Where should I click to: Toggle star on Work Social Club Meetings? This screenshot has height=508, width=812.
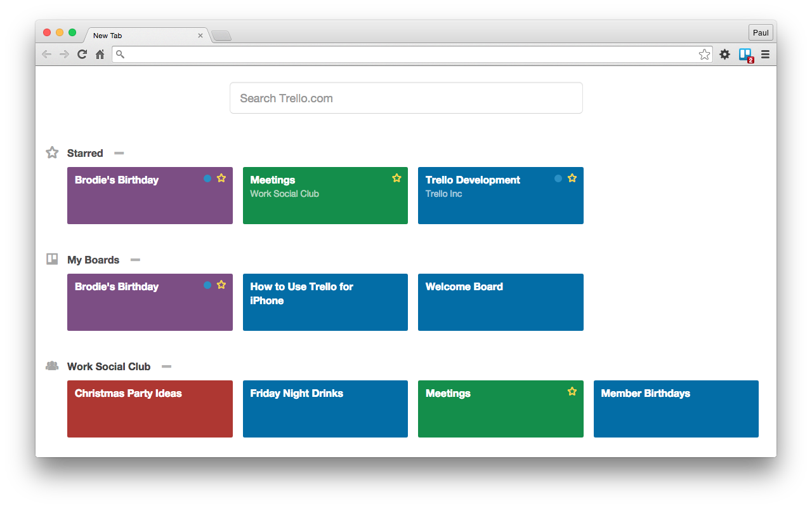572,392
